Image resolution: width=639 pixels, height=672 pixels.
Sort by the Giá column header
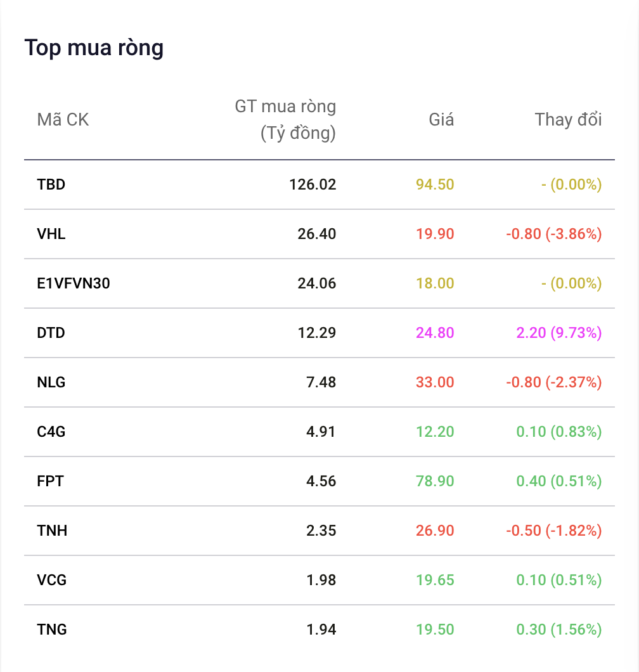point(441,120)
